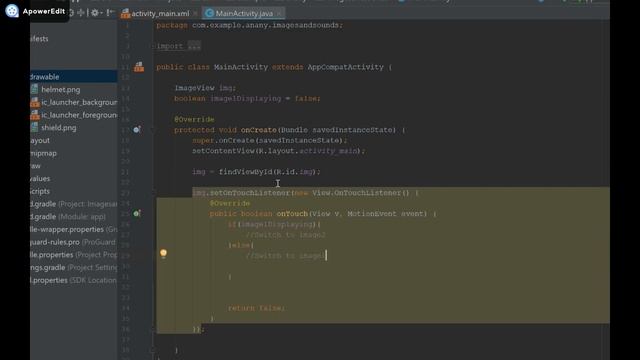640x360 pixels.
Task: Select the raw folder in tree
Action: pos(36,166)
